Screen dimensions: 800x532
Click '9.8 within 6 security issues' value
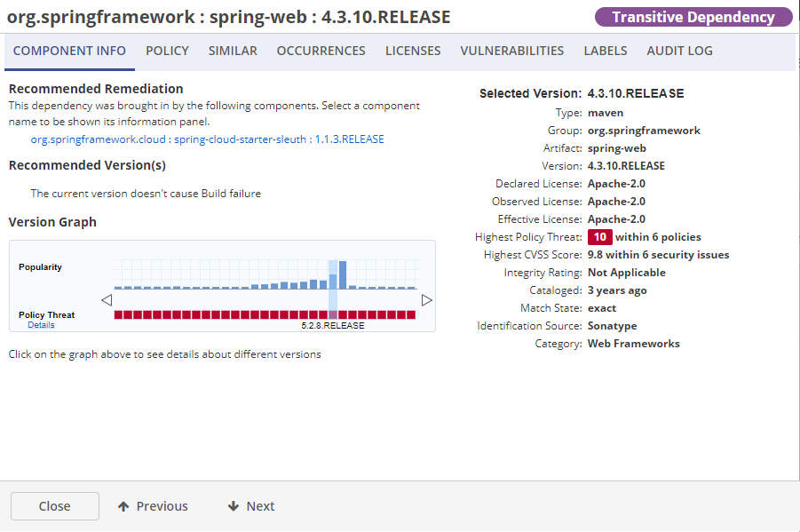pyautogui.click(x=658, y=255)
